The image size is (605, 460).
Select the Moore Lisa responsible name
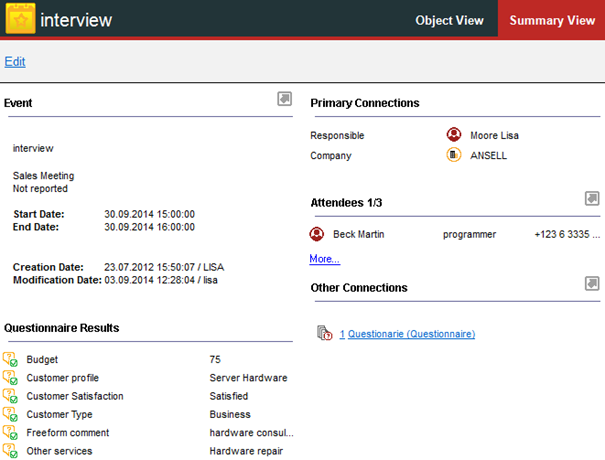[x=494, y=135]
